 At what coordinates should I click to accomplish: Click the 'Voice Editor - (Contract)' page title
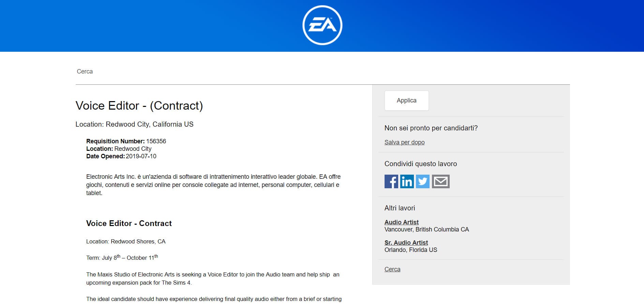139,106
